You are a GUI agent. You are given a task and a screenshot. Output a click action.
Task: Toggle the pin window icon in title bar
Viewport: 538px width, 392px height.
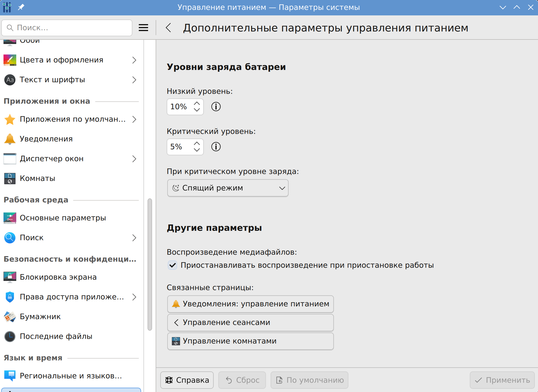point(21,7)
